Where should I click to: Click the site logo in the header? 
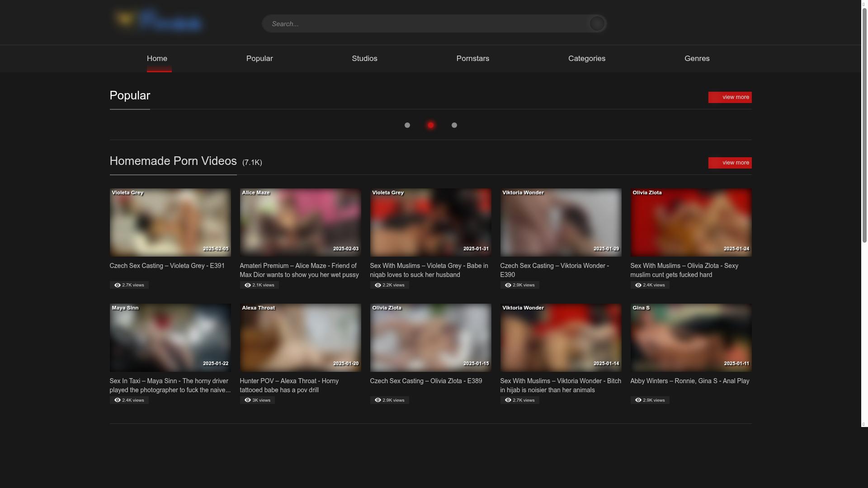pyautogui.click(x=158, y=20)
